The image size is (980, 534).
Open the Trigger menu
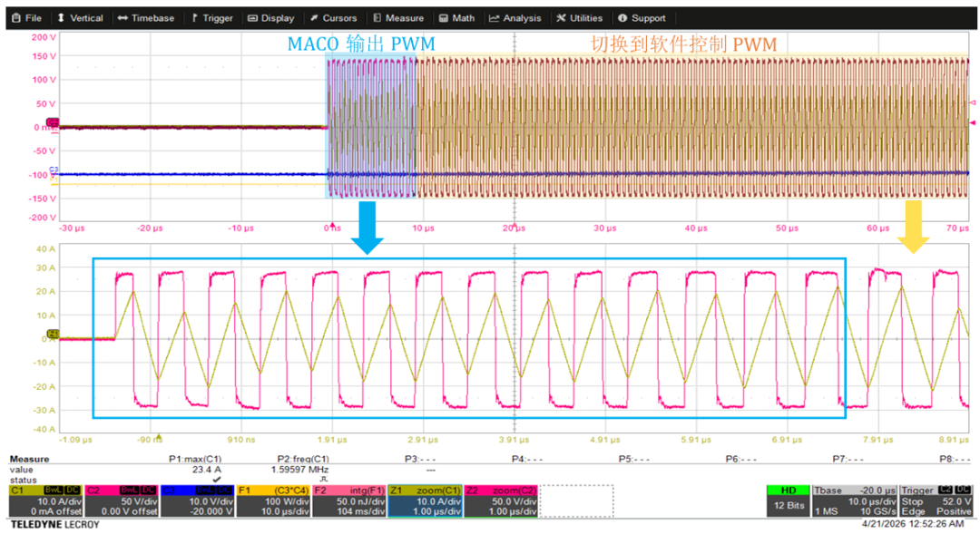click(212, 18)
